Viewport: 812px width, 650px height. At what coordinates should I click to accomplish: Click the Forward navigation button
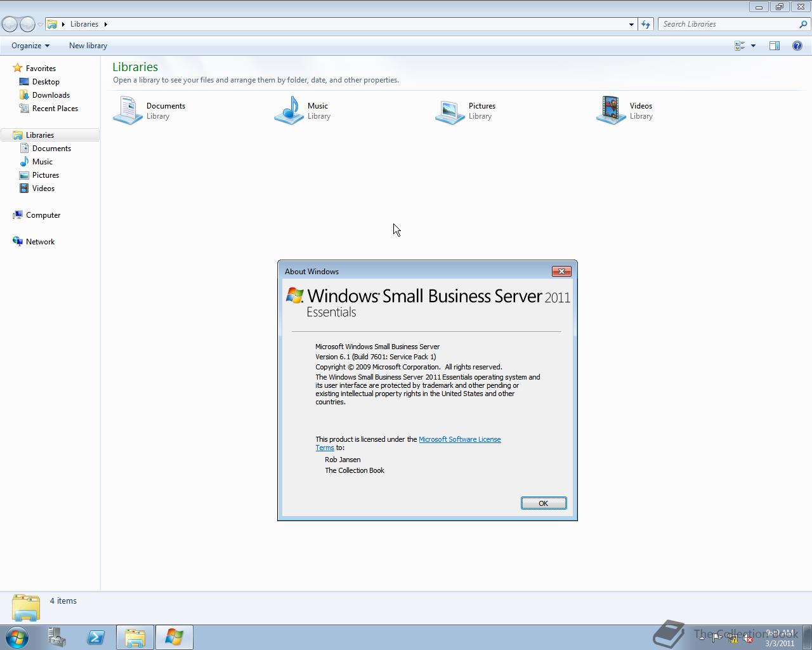coord(27,24)
